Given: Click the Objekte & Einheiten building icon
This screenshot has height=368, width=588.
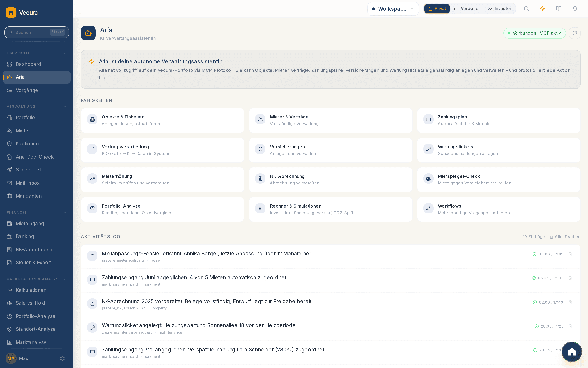Looking at the screenshot, I should [x=92, y=119].
